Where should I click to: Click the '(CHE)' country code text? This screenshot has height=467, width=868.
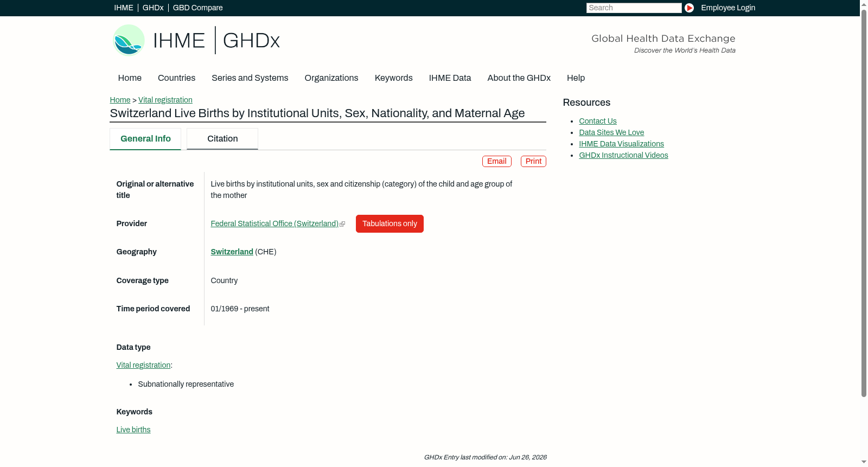[266, 252]
